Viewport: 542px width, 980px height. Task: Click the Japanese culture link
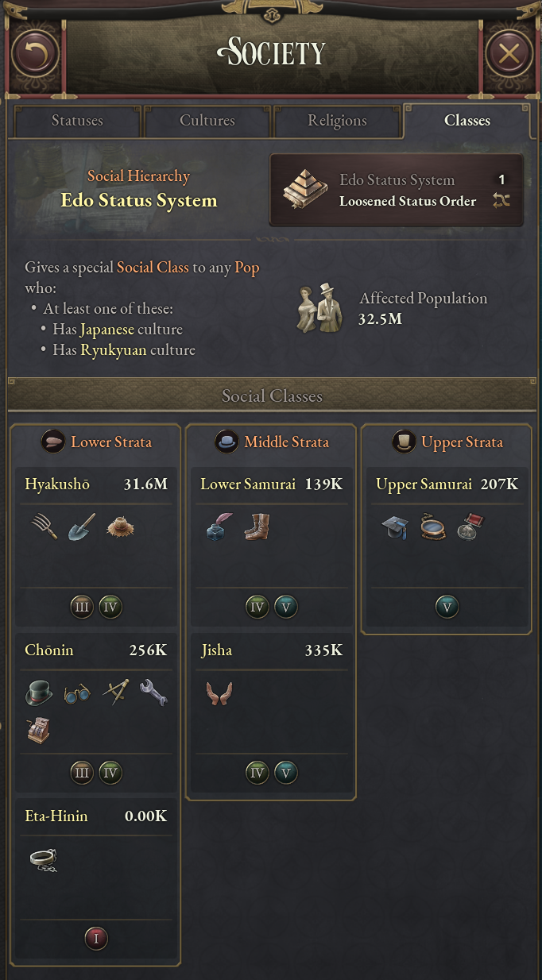(107, 330)
